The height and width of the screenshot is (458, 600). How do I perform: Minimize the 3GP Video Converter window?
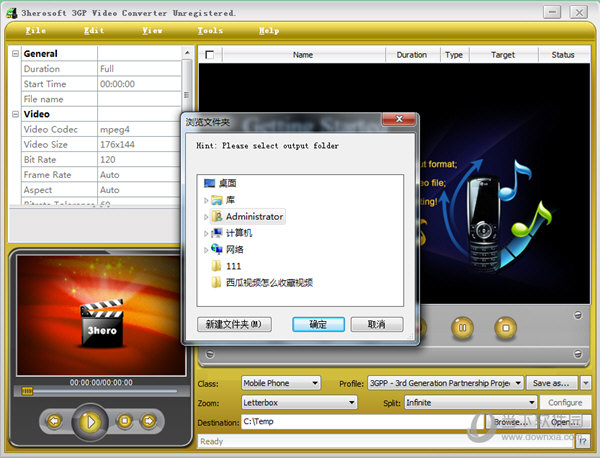tap(552, 12)
